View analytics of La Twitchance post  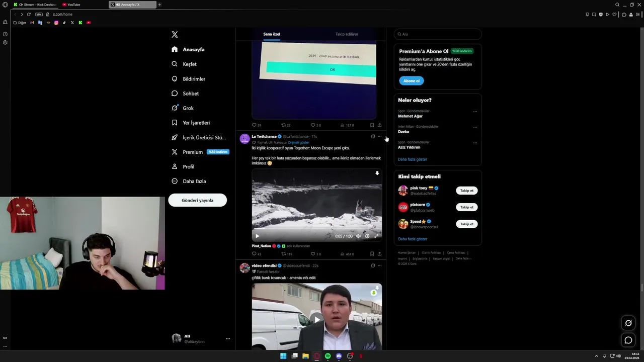347,254
